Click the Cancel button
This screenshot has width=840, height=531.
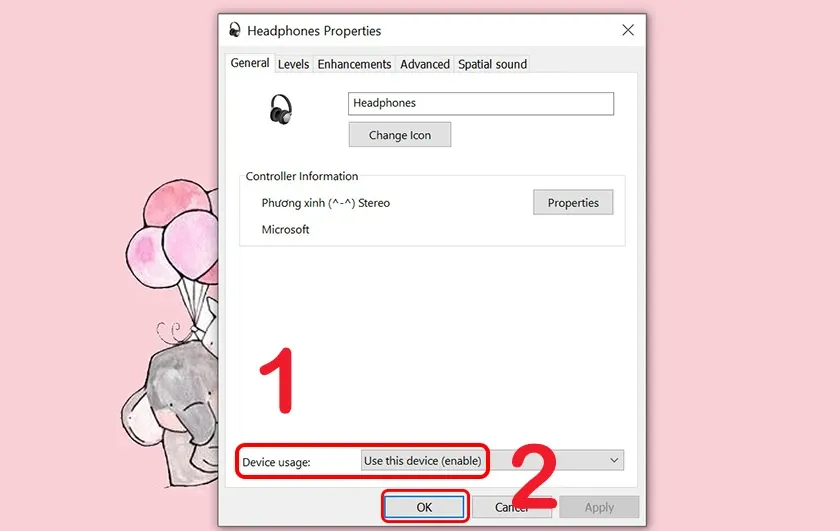[512, 507]
